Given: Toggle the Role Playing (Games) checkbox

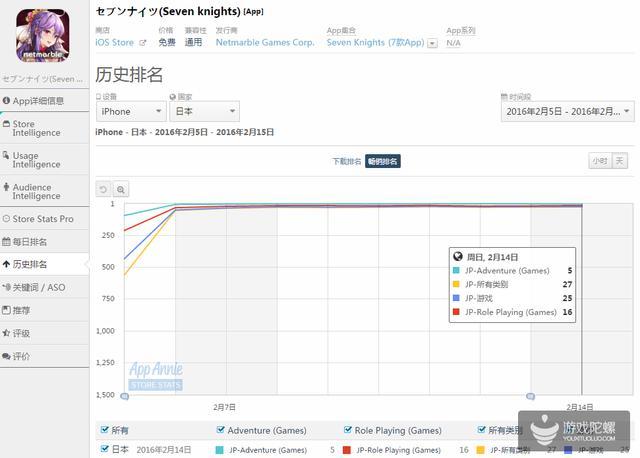Looking at the screenshot, I should click(x=348, y=429).
